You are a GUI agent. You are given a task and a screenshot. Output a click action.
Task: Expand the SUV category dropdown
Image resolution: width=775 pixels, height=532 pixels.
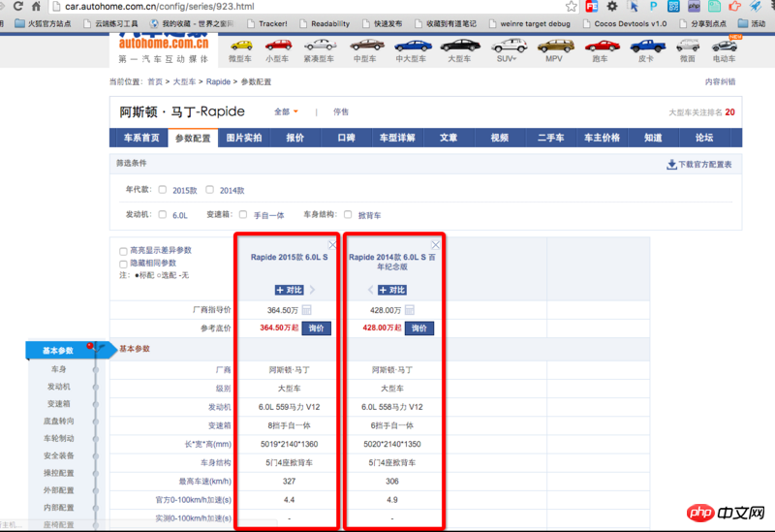pyautogui.click(x=507, y=58)
